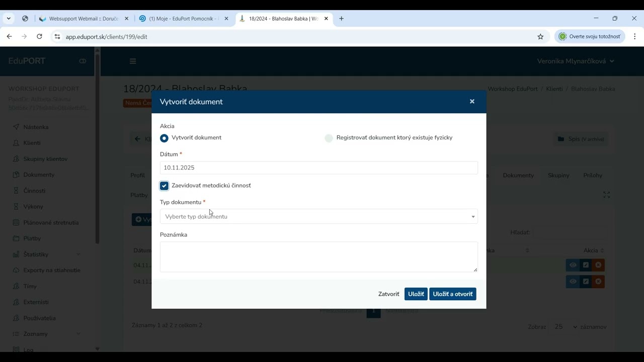Uncheck Zaevidovať metodickú činnosť checkbox
The image size is (644, 362).
(x=164, y=186)
